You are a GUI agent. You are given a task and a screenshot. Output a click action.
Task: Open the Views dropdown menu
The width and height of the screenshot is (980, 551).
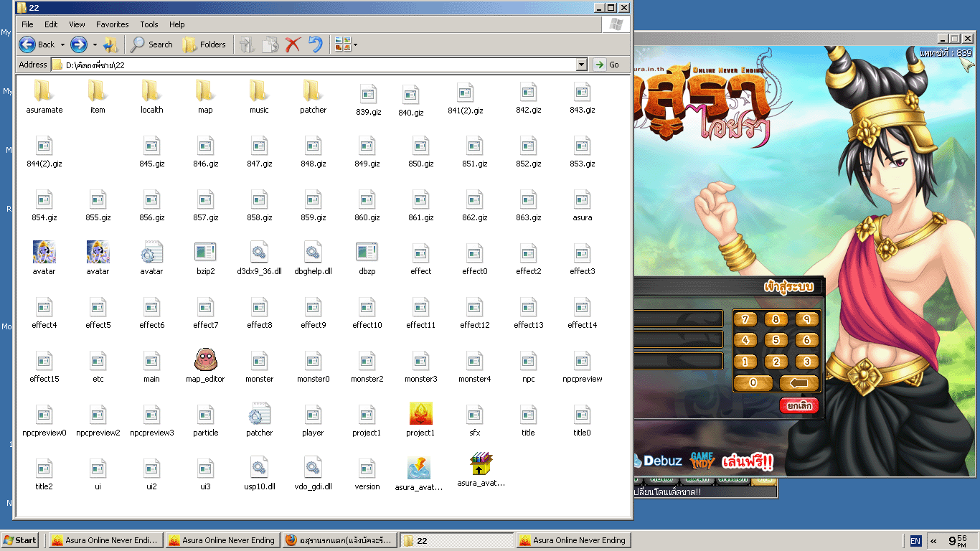click(x=346, y=44)
